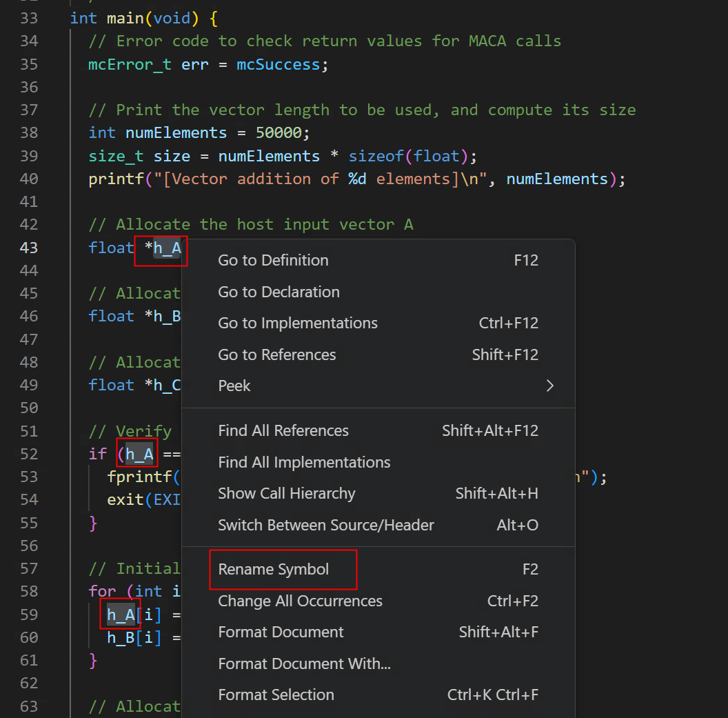Click Go to Implementations option
This screenshot has width=728, height=718.
pyautogui.click(x=298, y=323)
